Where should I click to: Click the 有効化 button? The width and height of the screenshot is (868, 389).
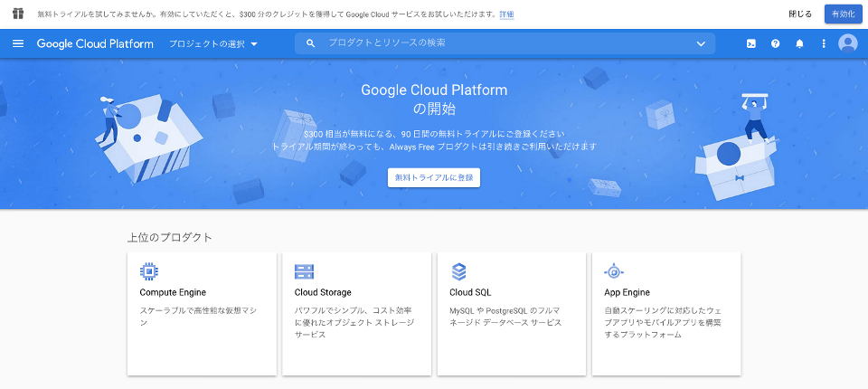[843, 14]
